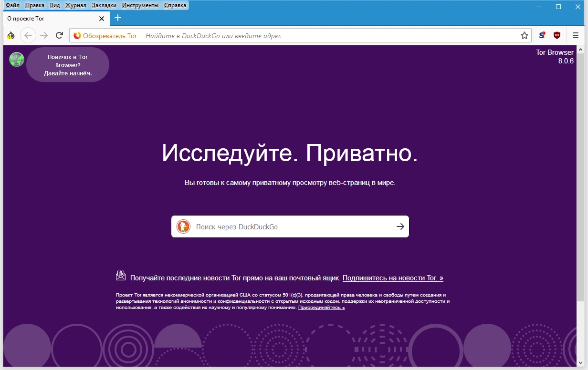Click the 'Новичок в Tor Browser?' bubble
The width and height of the screenshot is (588, 370).
point(68,65)
